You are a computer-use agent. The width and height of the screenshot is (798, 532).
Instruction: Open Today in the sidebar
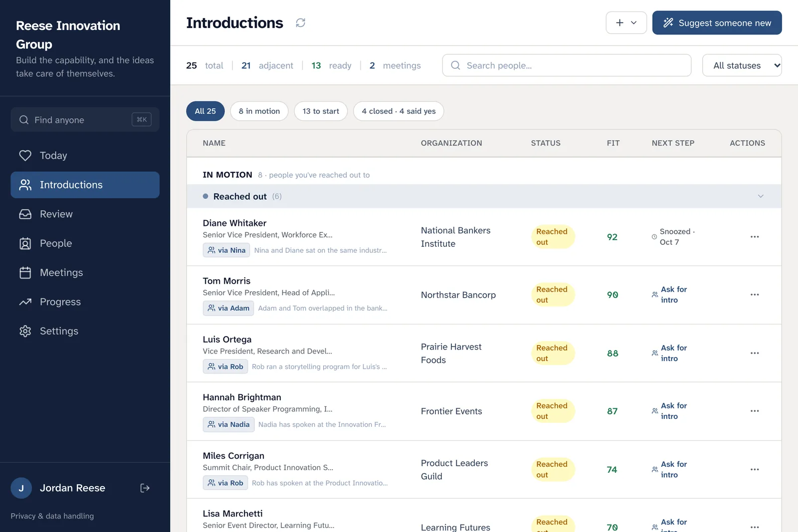point(85,156)
